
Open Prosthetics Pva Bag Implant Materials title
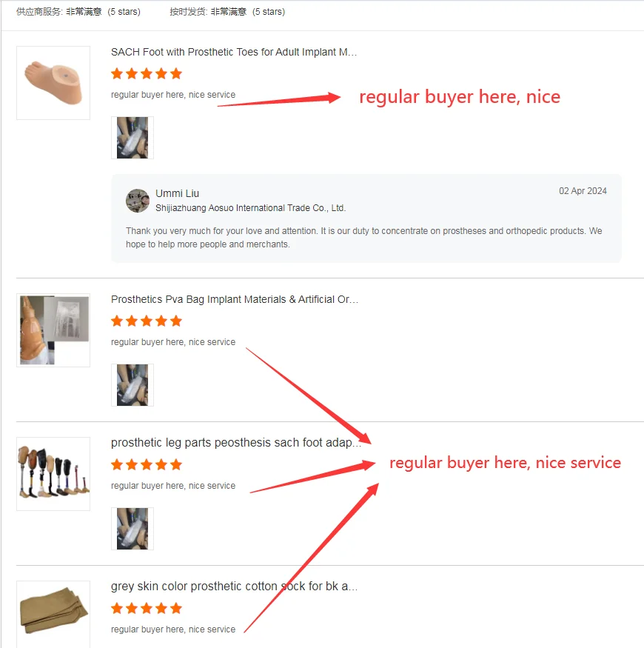235,299
